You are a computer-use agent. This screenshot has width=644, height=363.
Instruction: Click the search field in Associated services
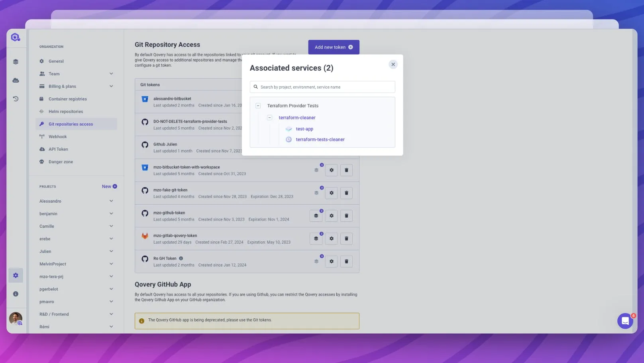[x=322, y=87]
